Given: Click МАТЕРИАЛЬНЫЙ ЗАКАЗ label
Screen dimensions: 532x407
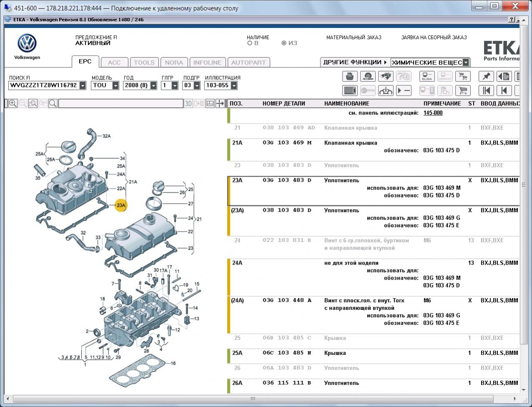Looking at the screenshot, I should pos(353,38).
